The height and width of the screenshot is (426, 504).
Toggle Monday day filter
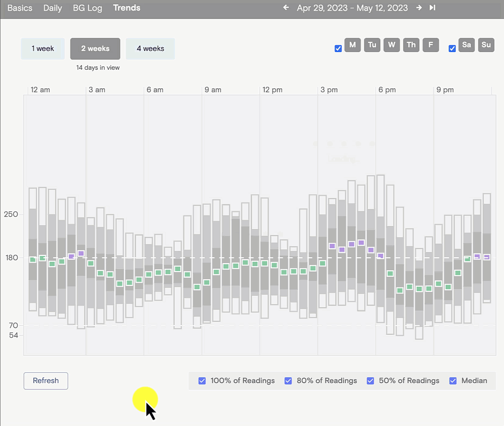(x=352, y=45)
